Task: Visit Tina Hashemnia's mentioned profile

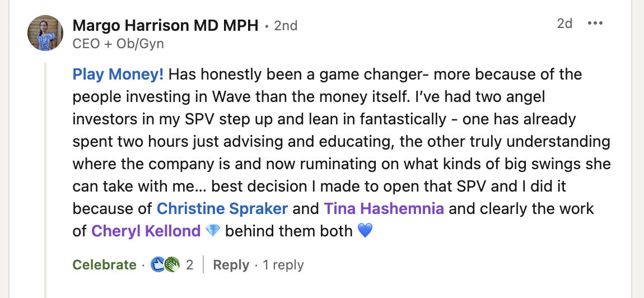Action: coord(384,208)
